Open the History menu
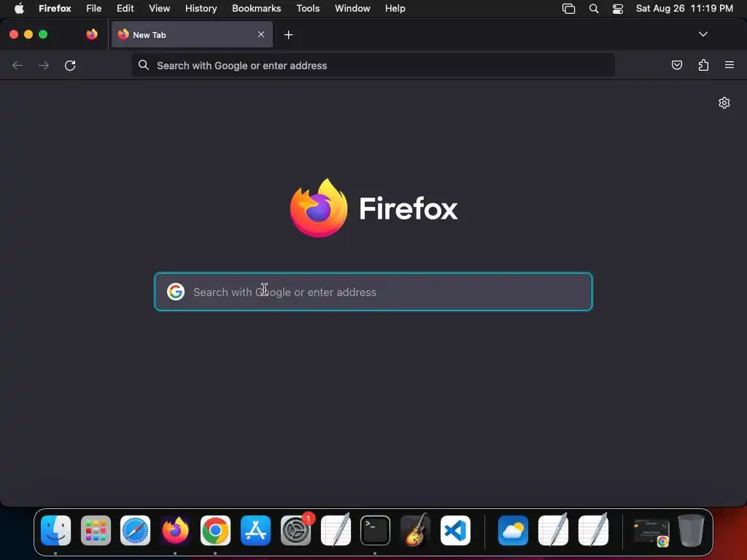747x560 pixels. [x=201, y=8]
